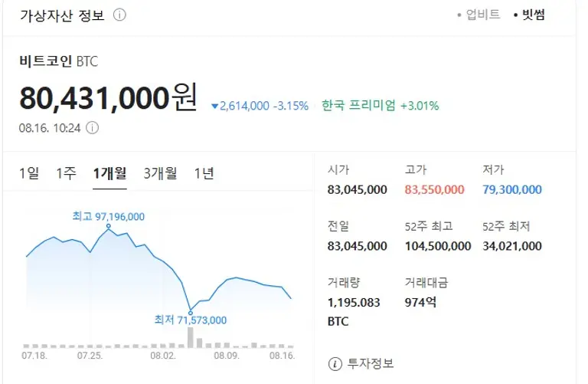Click the 80,431,000원 current price
588x384 pixels.
tap(108, 99)
